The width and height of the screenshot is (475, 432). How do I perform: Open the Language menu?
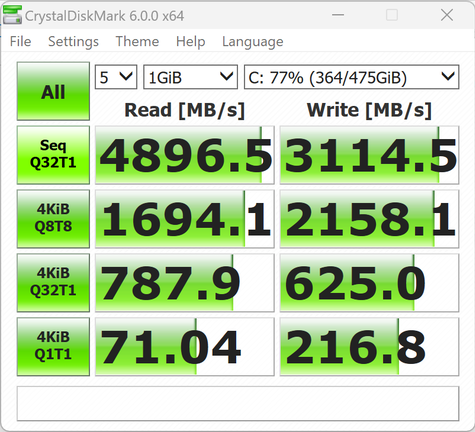click(x=253, y=41)
